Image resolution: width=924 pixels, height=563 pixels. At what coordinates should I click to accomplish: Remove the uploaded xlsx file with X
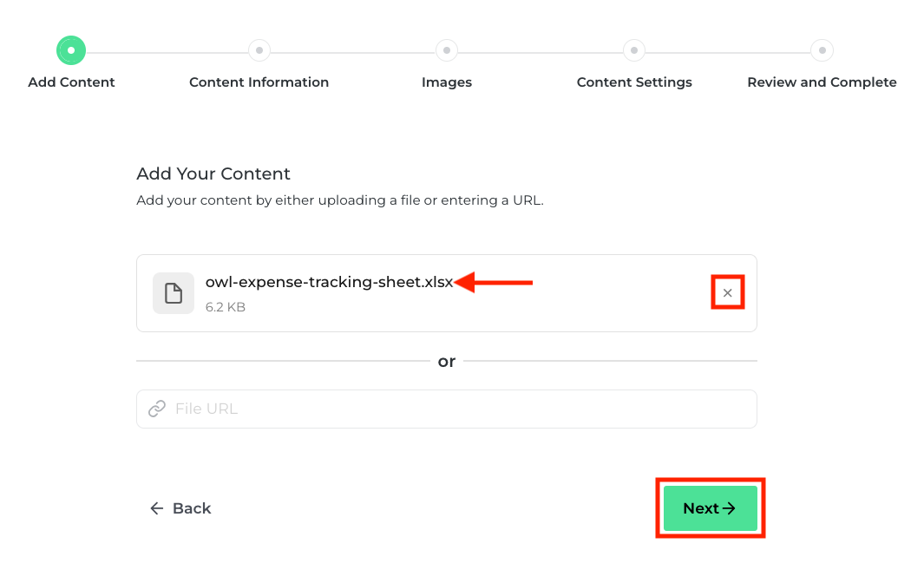(x=727, y=293)
